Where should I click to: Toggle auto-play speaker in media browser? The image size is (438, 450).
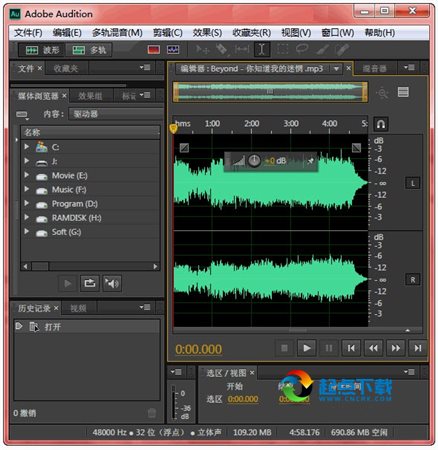pos(112,283)
